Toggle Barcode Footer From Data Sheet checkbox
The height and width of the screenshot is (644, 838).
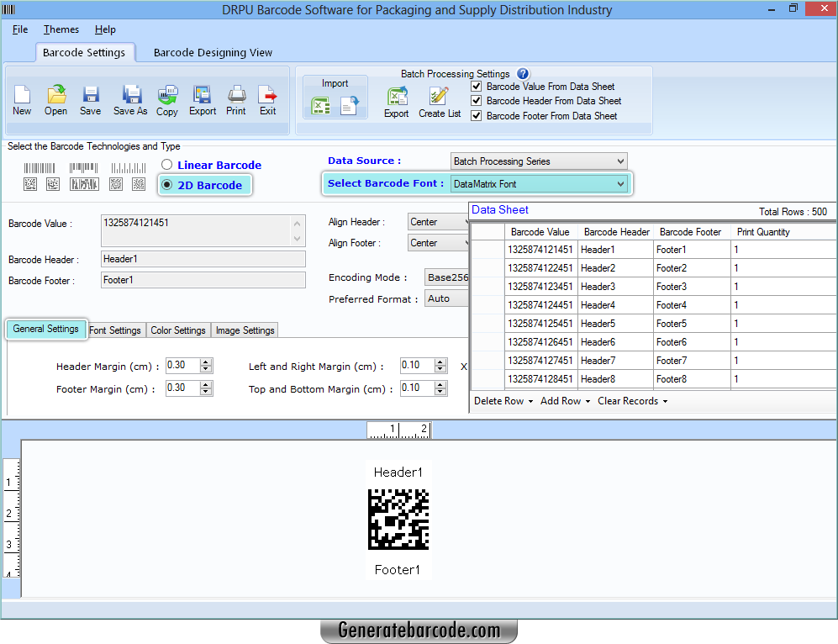click(x=477, y=115)
